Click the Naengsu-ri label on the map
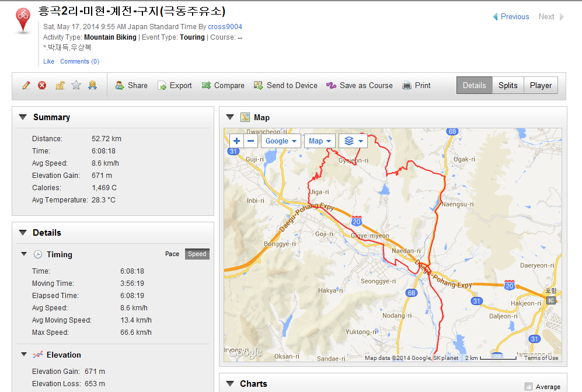This screenshot has width=582, height=392. click(x=457, y=204)
